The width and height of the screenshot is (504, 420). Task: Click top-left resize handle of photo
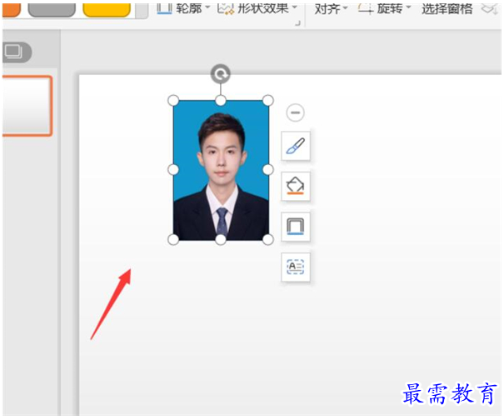(x=173, y=100)
